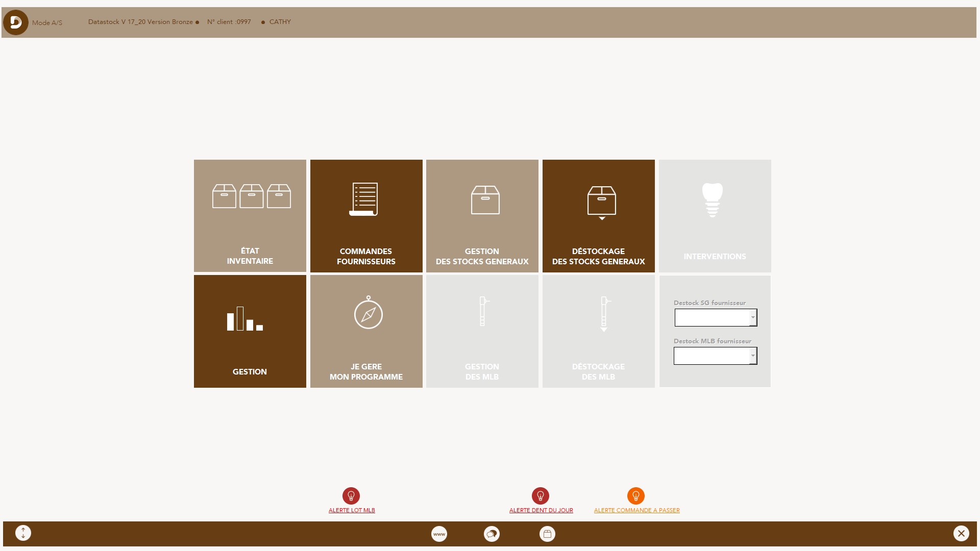Click the up-down arrows icon in bottom bar
The width and height of the screenshot is (980, 551).
tap(23, 533)
